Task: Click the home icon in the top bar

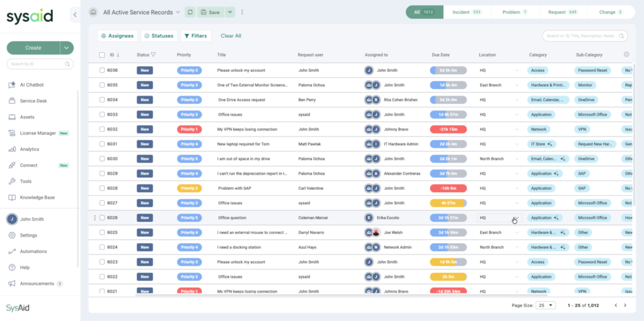Action: 93,12
